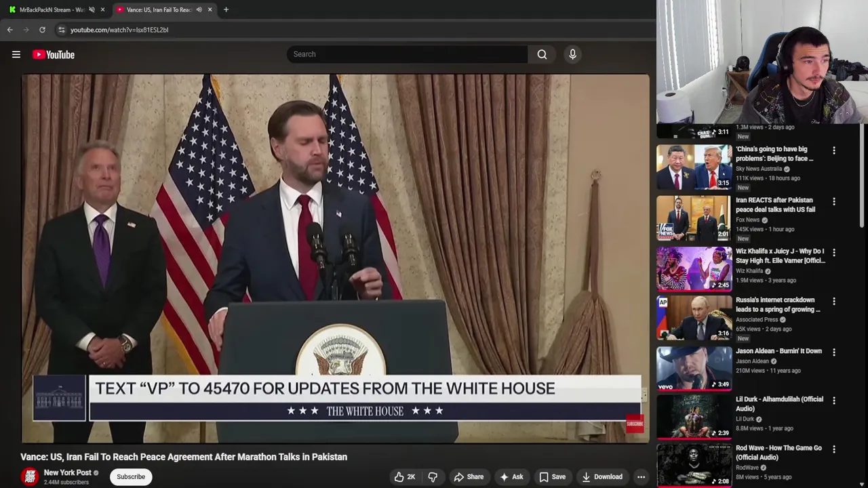Reload the page with the refresh icon

tap(42, 30)
